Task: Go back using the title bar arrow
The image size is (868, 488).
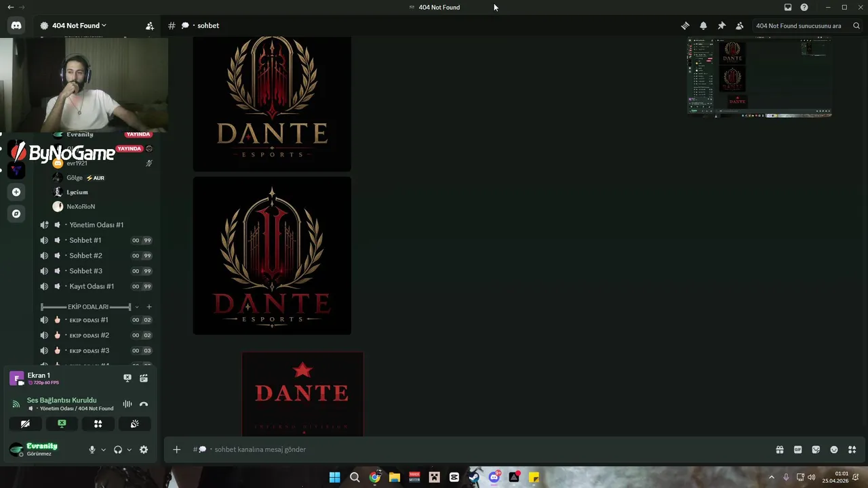Action: [x=10, y=7]
